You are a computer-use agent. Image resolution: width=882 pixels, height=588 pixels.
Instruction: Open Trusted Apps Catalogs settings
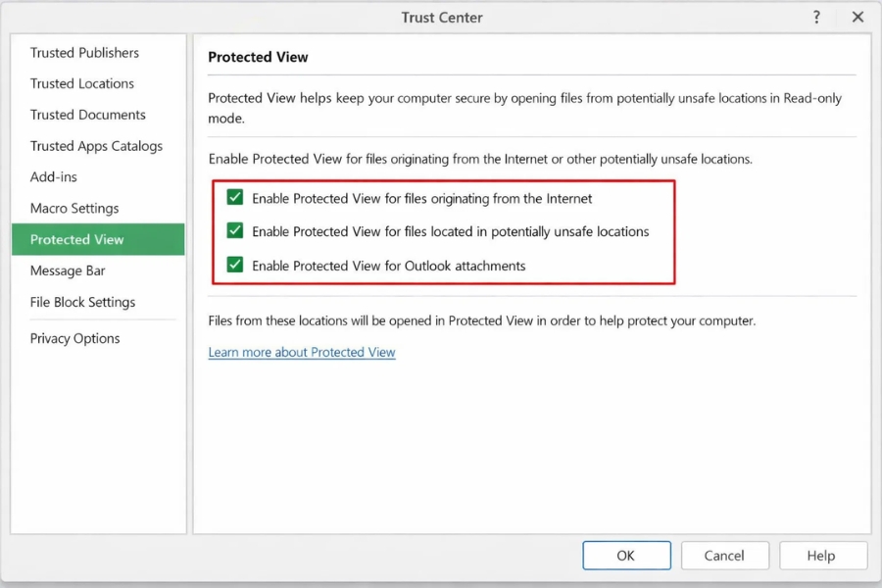tap(94, 145)
